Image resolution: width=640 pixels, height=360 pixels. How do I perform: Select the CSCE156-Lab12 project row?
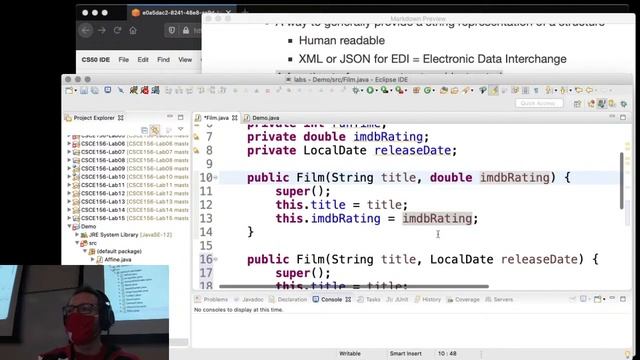pyautogui.click(x=128, y=193)
